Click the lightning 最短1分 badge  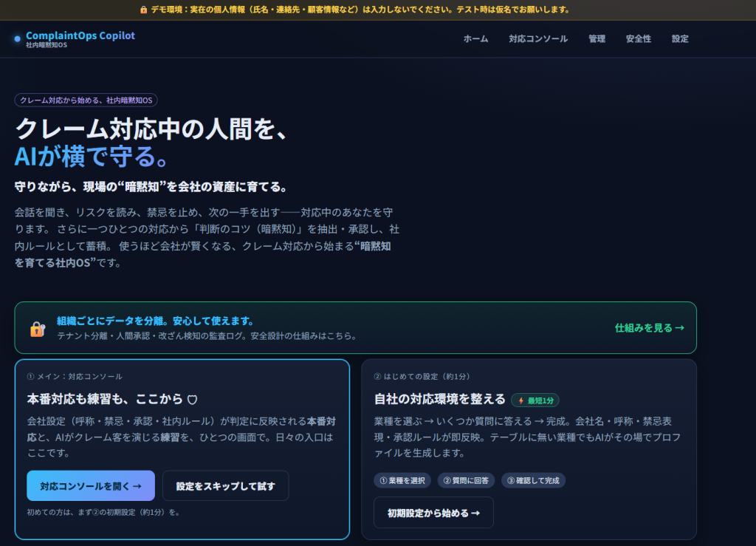pyautogui.click(x=535, y=400)
